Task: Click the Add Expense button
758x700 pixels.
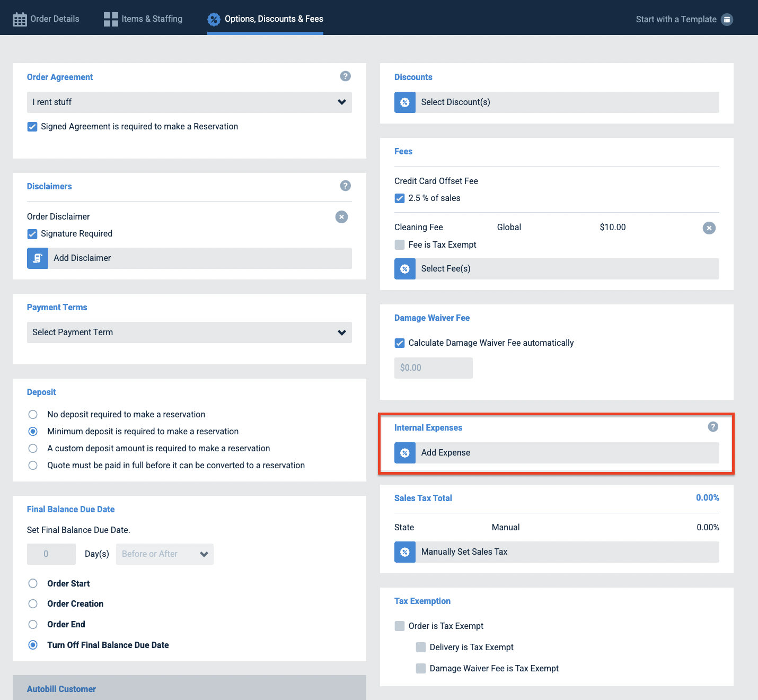Action: [557, 453]
